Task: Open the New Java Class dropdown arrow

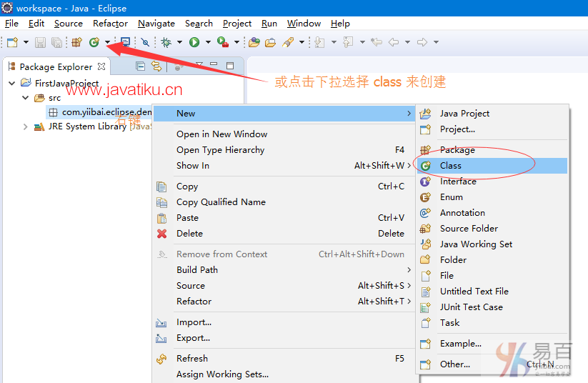Action: 108,42
